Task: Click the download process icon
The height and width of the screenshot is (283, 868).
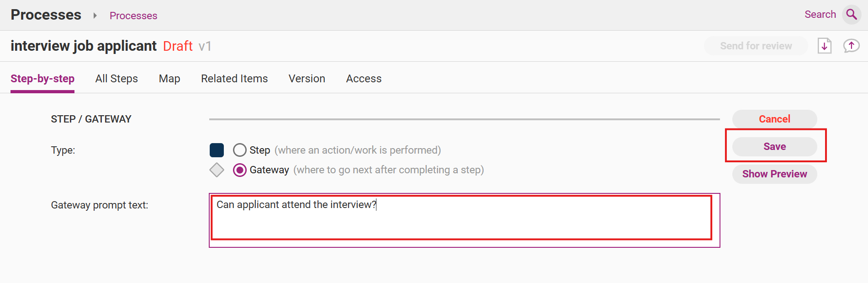Action: click(x=824, y=46)
